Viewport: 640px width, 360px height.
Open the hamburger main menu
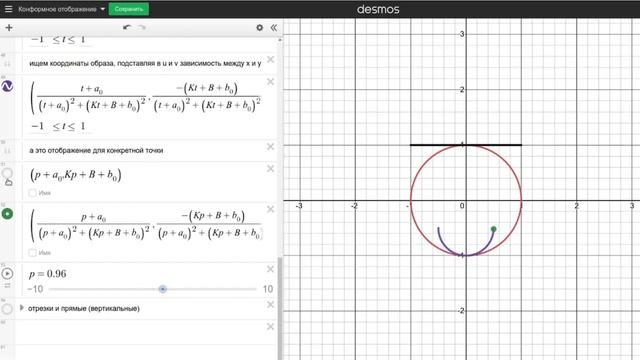point(8,9)
